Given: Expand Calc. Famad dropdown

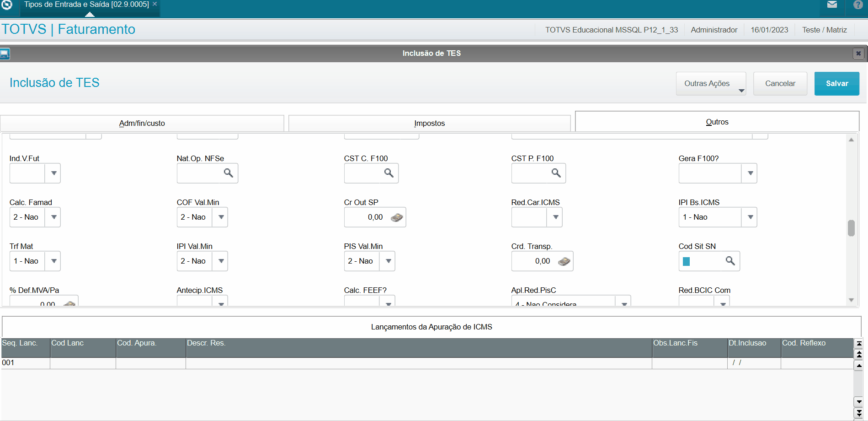Looking at the screenshot, I should [53, 217].
